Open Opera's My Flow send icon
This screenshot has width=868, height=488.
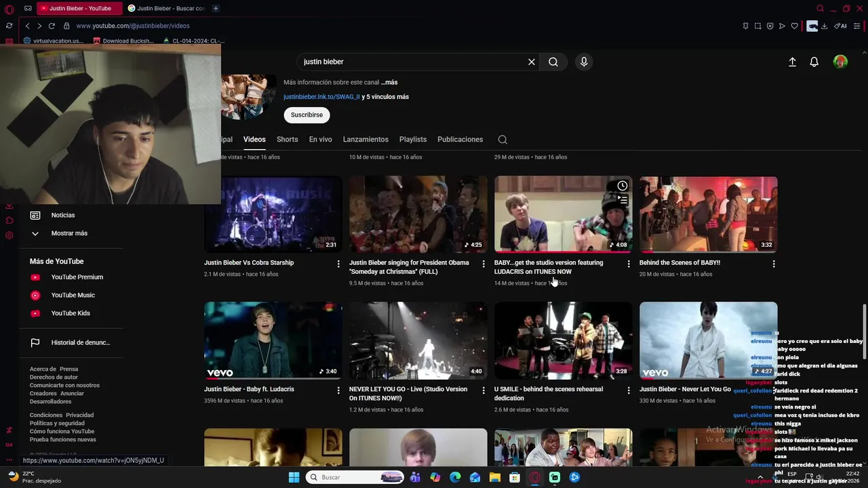point(782,26)
